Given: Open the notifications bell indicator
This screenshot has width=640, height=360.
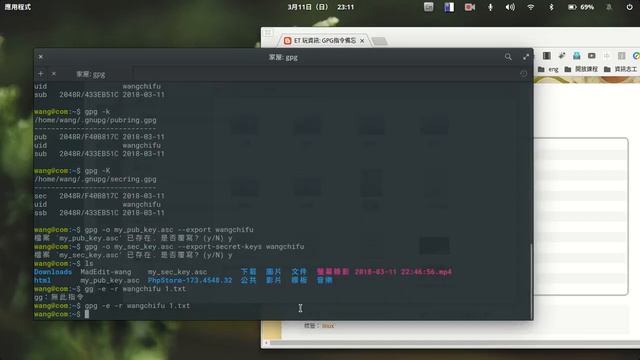Looking at the screenshot, I should click(609, 7).
